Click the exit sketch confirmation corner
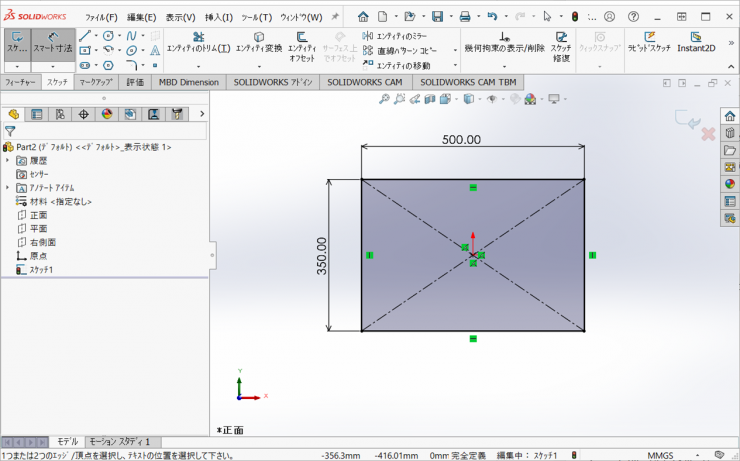This screenshot has height=461, width=740. point(685,119)
